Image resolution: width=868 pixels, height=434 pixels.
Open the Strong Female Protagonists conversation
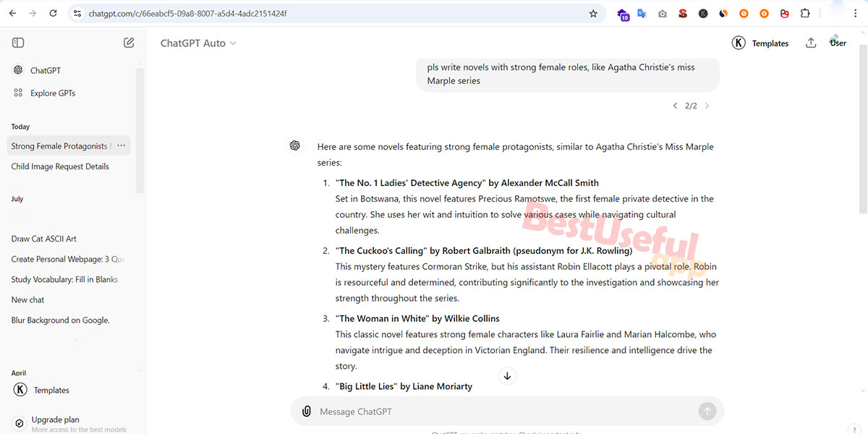pyautogui.click(x=59, y=146)
